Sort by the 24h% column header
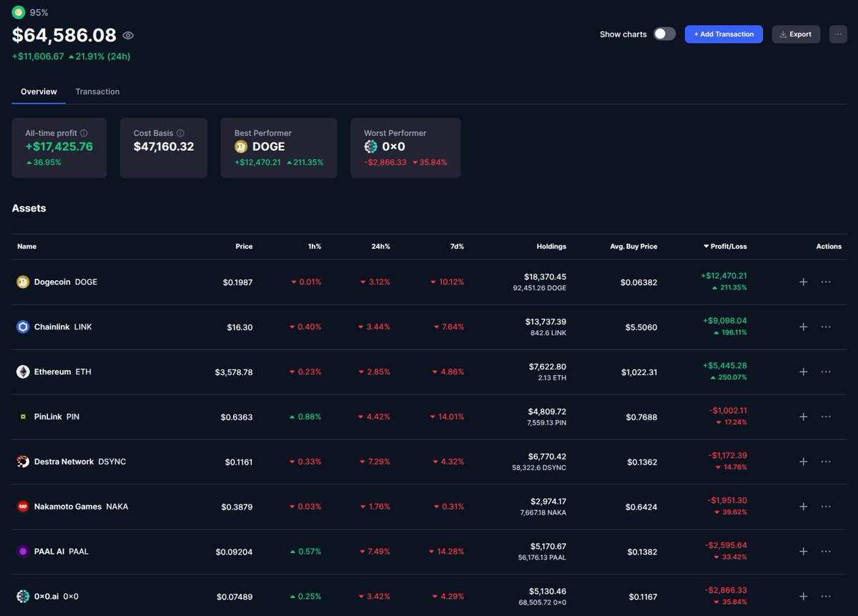This screenshot has width=858, height=616. pos(380,247)
